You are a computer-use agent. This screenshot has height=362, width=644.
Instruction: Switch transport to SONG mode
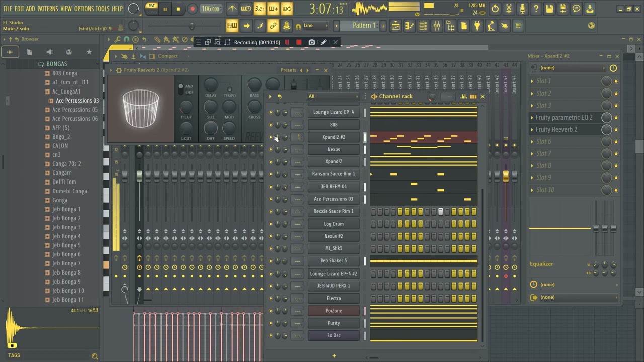pyautogui.click(x=151, y=12)
